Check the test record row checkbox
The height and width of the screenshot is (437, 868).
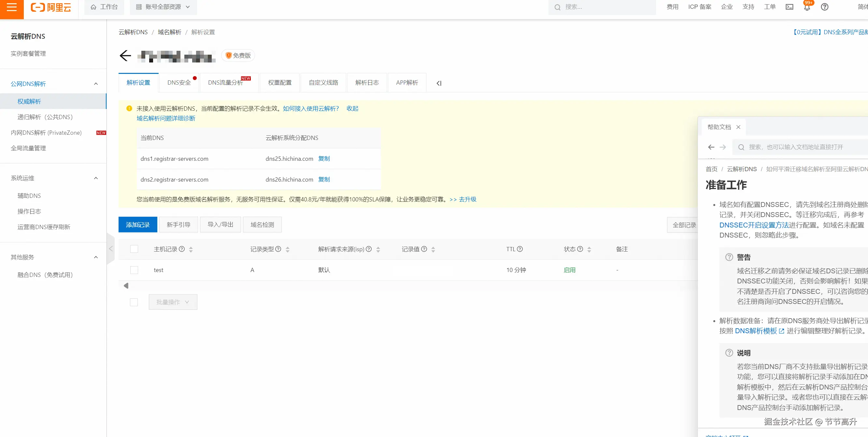pyautogui.click(x=134, y=270)
